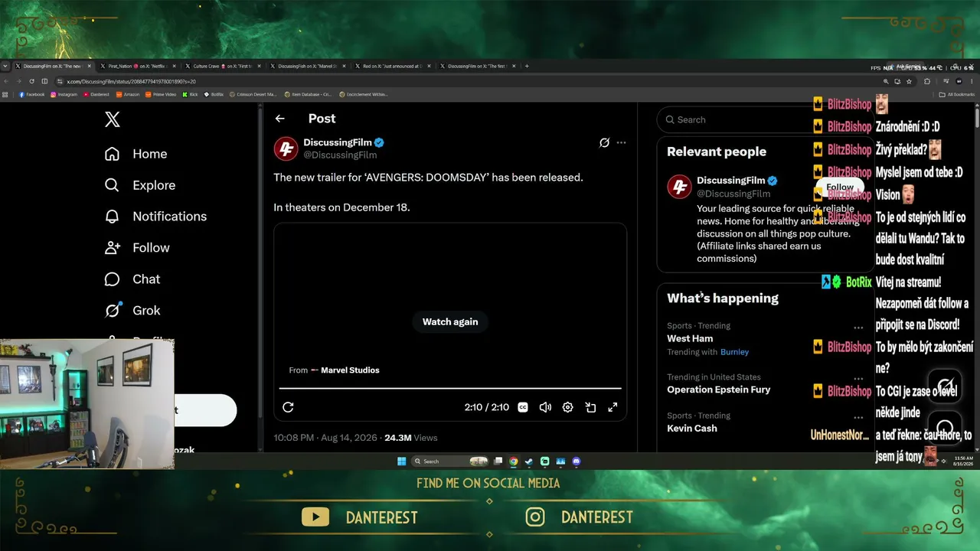Open the Facebook bookmark
Viewport: 980px width, 551px height.
[x=31, y=94]
